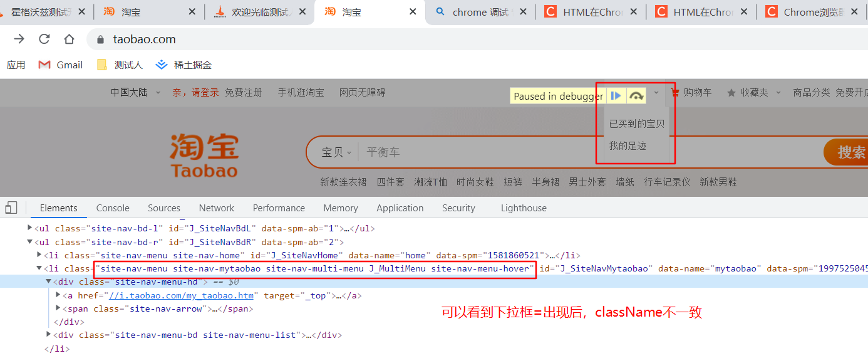Click the 时尚女鞋 hot search link
This screenshot has height=358, width=868.
475,182
